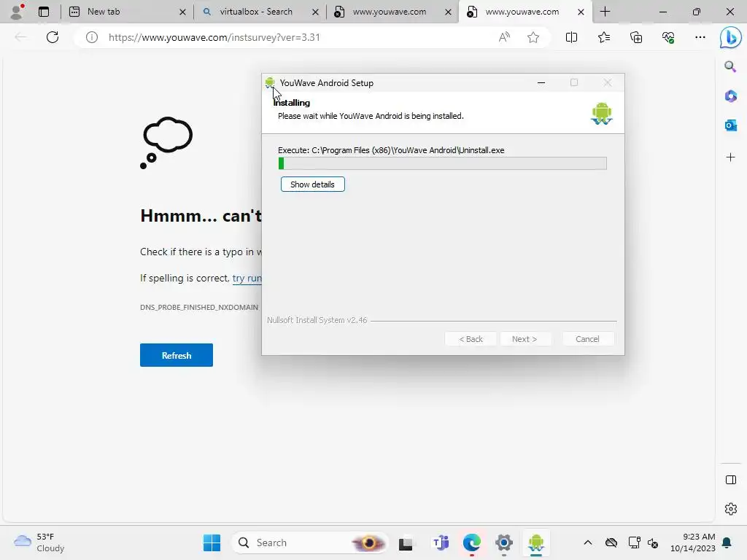Open a new browser tab
Image resolution: width=747 pixels, height=560 pixels.
tap(605, 12)
